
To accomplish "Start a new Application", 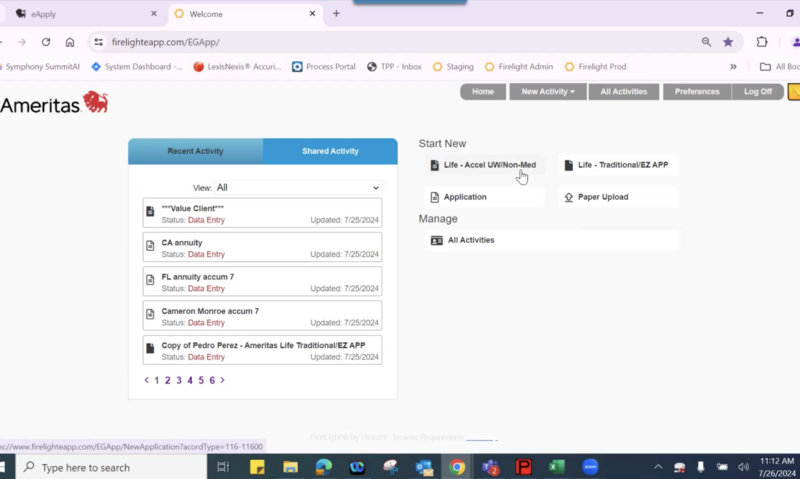I will click(485, 197).
